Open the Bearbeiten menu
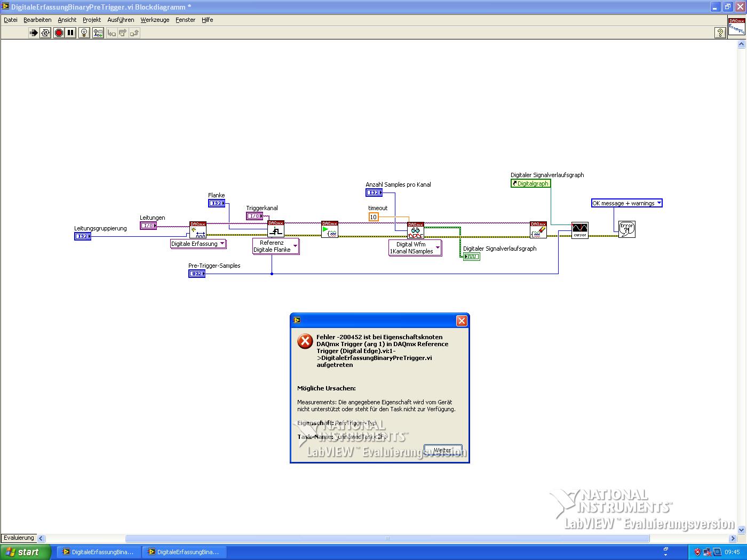747x560 pixels. [37, 20]
